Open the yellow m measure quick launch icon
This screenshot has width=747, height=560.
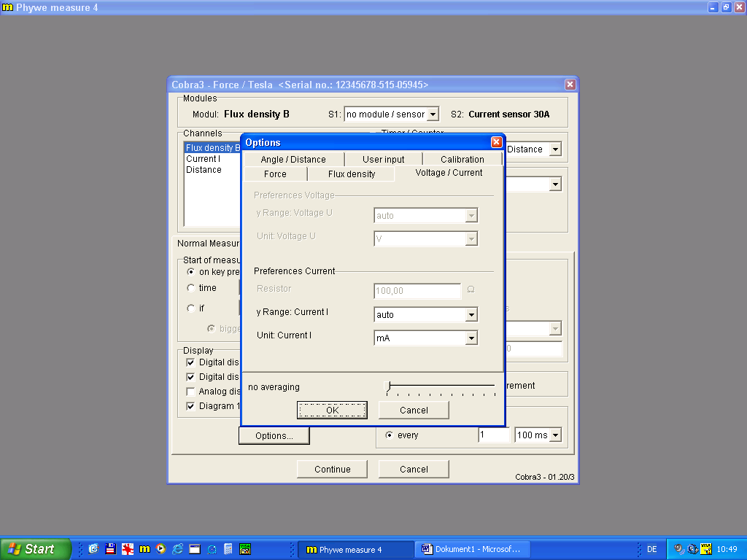tap(144, 549)
